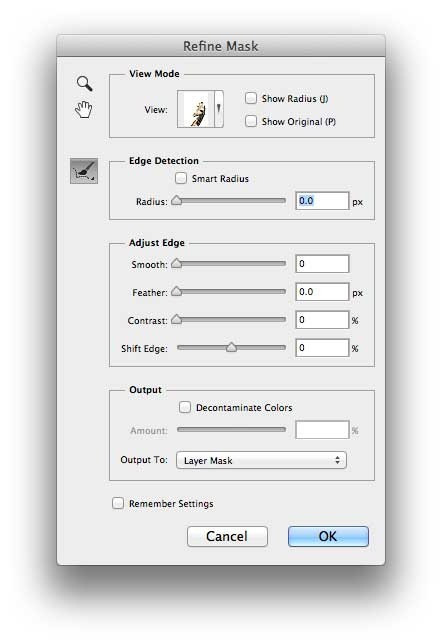The image size is (442, 644).
Task: Click the Cancel button
Action: point(227,536)
